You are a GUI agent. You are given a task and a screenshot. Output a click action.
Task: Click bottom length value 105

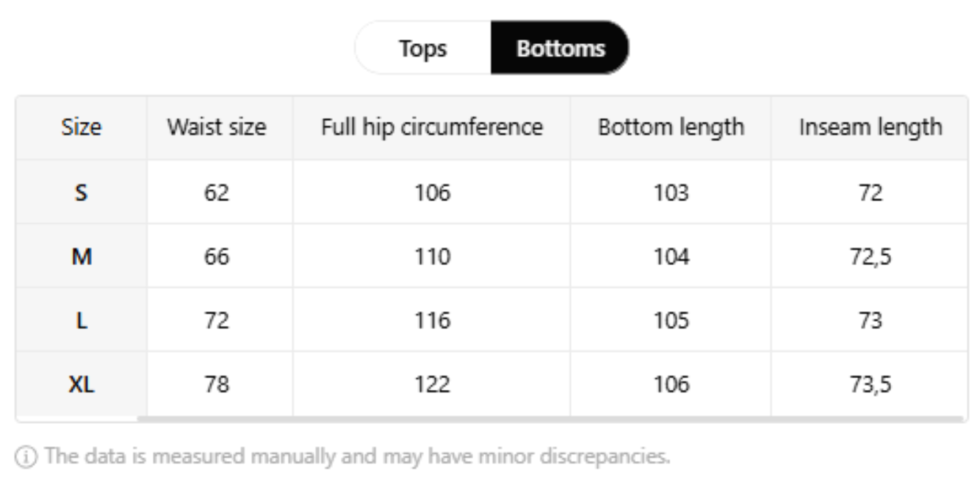(x=671, y=321)
